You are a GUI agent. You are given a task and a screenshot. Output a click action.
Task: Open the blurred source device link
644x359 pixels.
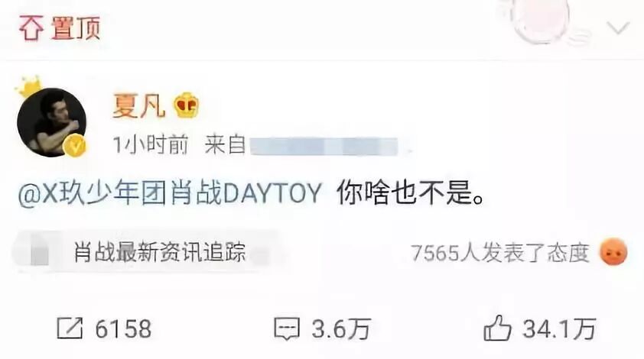coord(324,147)
